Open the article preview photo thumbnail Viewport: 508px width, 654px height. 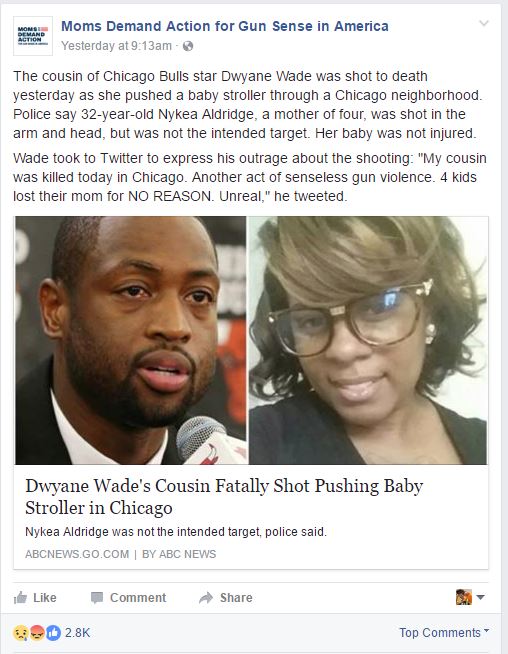pyautogui.click(x=251, y=340)
